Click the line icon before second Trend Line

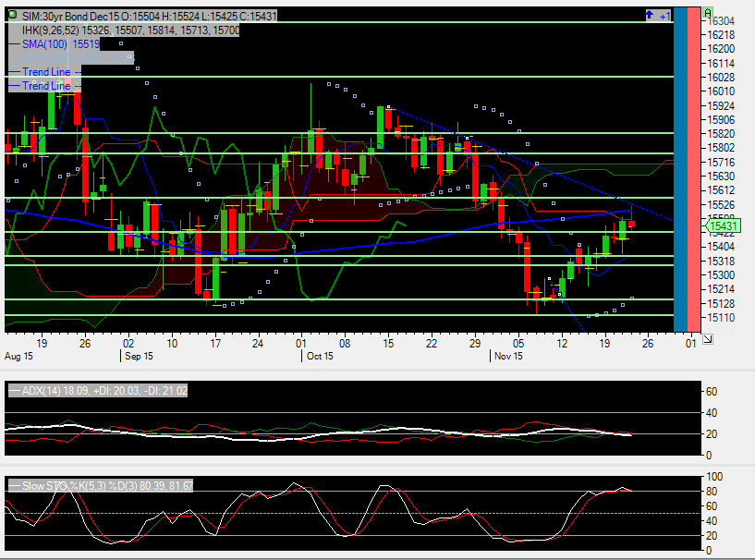pos(14,86)
